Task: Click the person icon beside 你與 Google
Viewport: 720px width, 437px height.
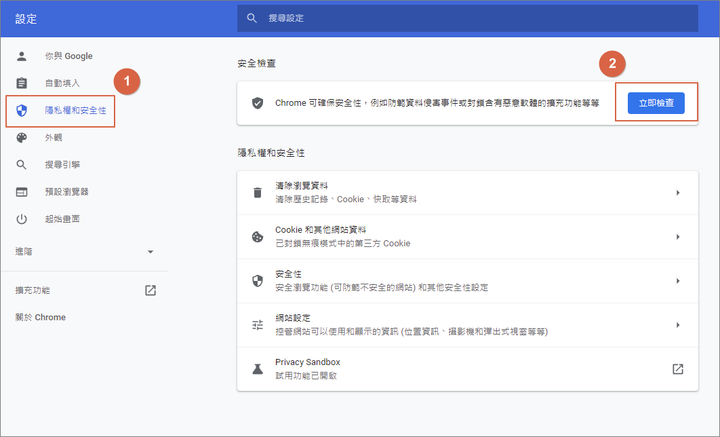Action: point(22,55)
